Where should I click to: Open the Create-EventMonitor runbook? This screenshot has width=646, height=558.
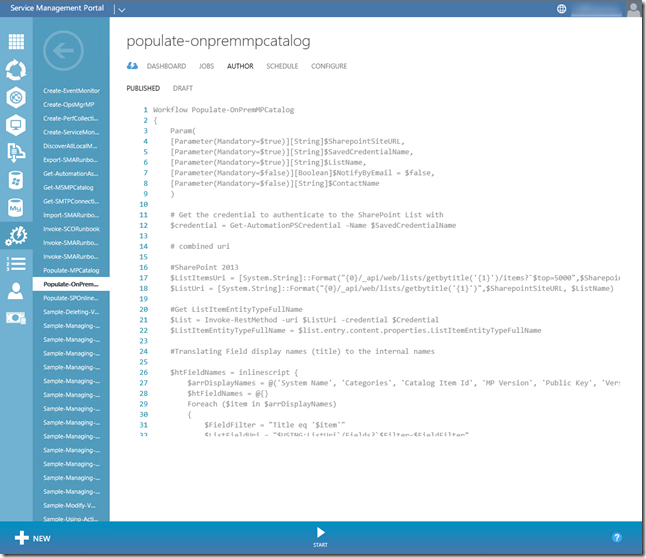tap(71, 91)
